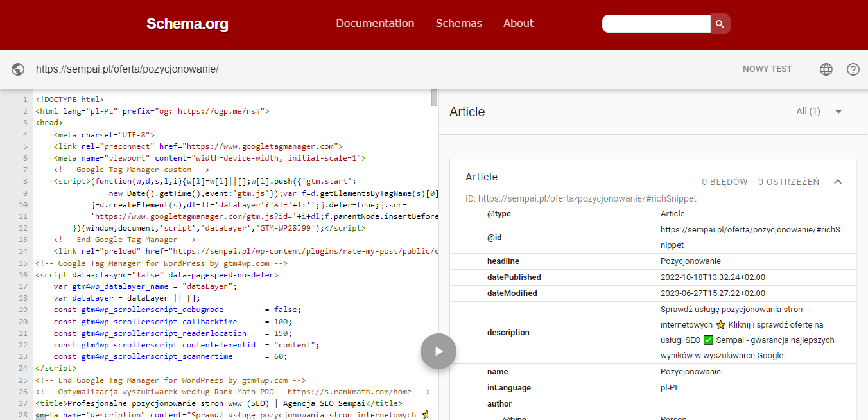
Task: Click the 0 BŁĘDÓW error count
Action: coord(725,182)
